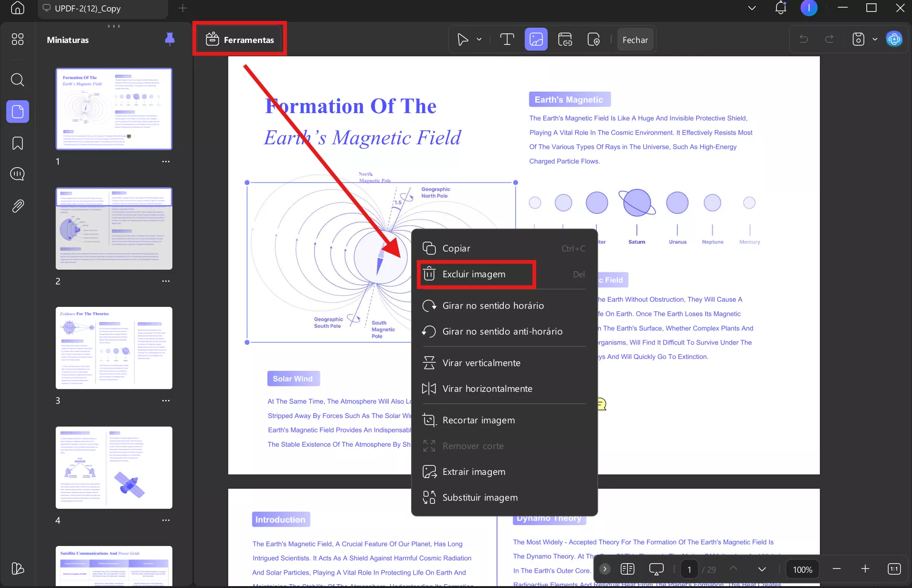Open the grid tools icon in the left sidebar
The height and width of the screenshot is (588, 912).
pos(18,39)
